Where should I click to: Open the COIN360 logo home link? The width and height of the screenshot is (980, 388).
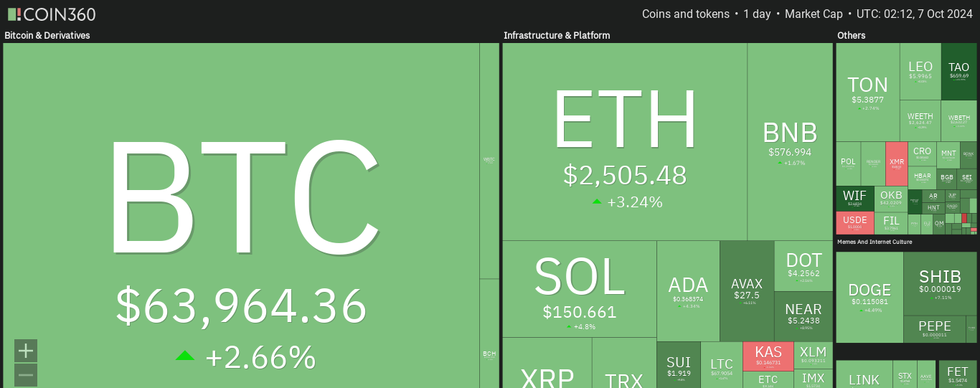(52, 14)
